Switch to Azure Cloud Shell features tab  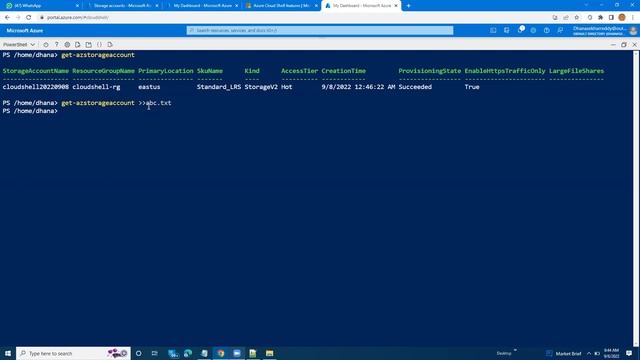coord(281,6)
